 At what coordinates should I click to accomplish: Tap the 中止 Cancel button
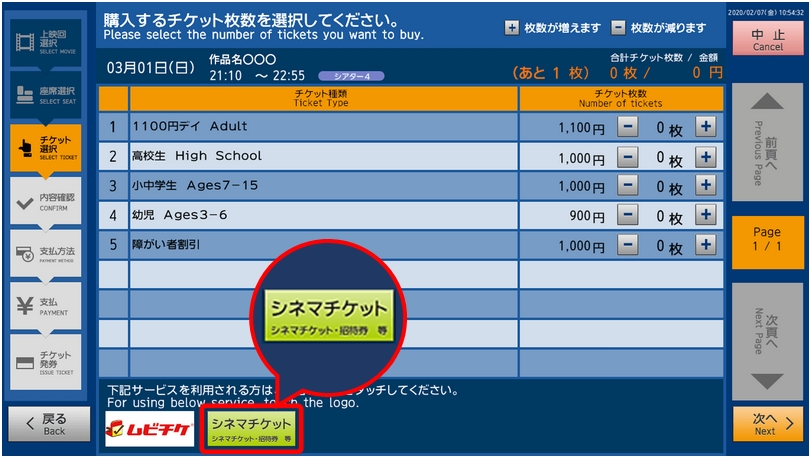(768, 39)
